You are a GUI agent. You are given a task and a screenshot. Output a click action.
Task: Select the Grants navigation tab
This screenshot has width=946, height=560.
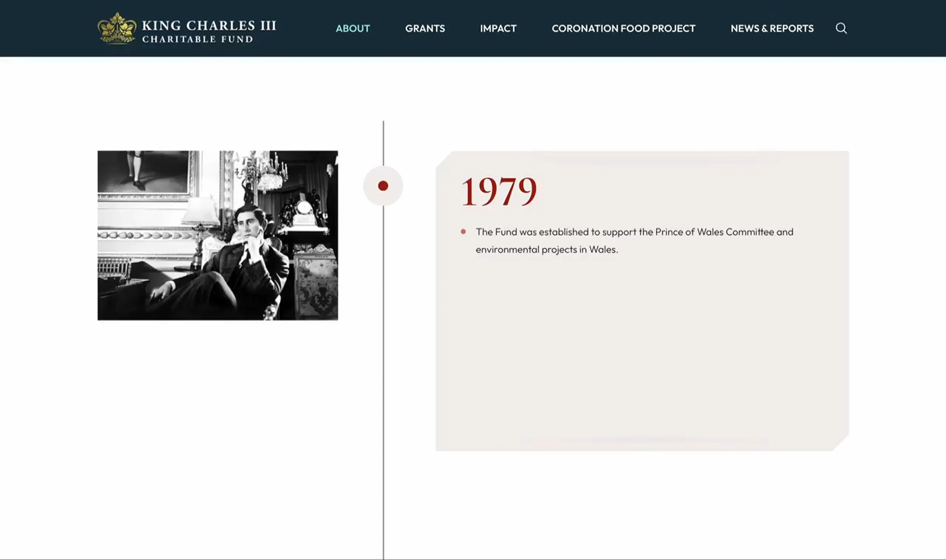425,28
